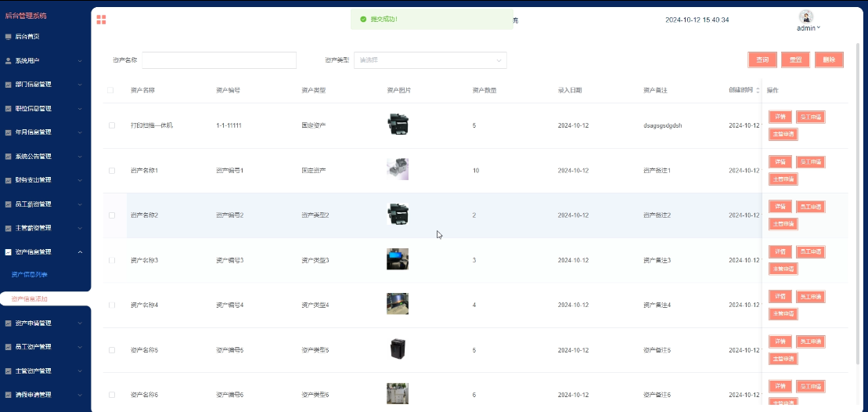Click the icon beside 主管资产管理
Viewport: 868px width, 412px height.
click(x=9, y=371)
